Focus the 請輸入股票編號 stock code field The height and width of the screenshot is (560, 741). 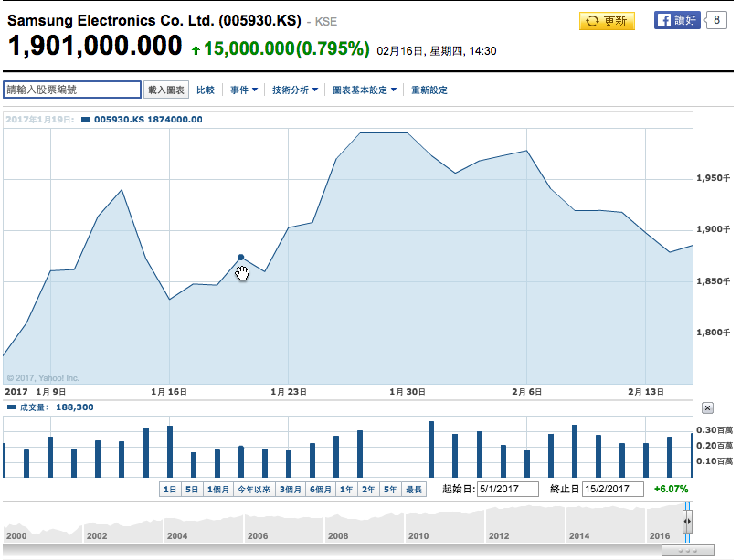tap(72, 90)
